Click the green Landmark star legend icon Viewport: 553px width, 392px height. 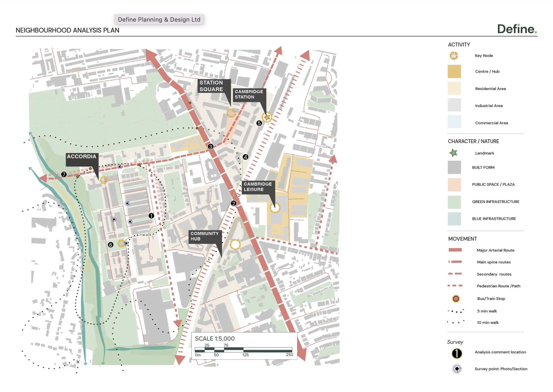click(x=453, y=153)
